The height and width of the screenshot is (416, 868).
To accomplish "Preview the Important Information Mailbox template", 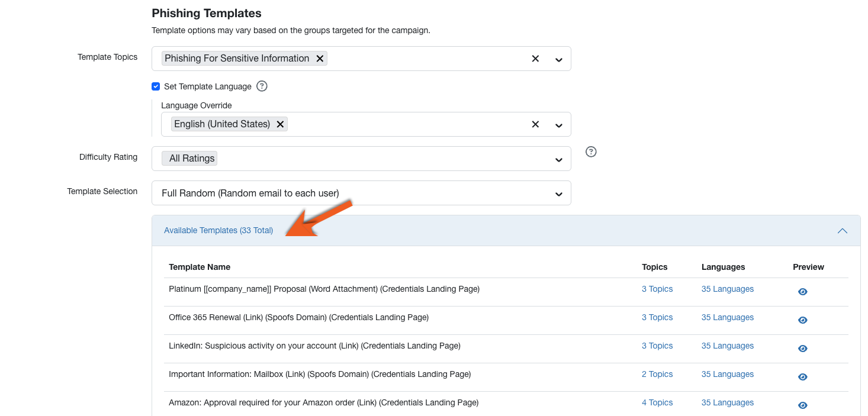I will 802,376.
